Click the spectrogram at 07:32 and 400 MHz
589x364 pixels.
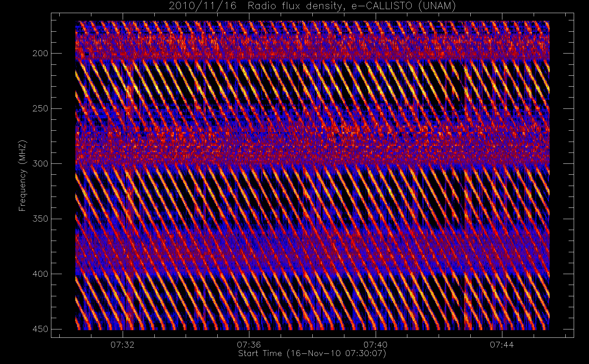coord(123,274)
